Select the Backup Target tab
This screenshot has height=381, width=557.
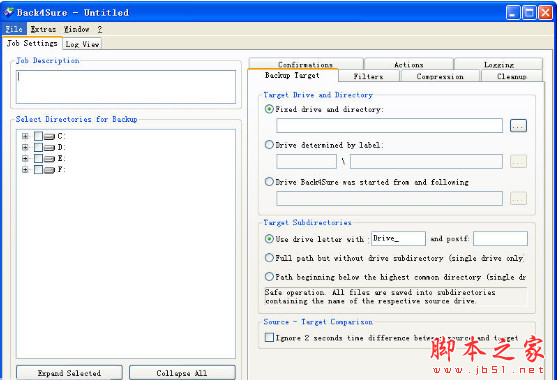(292, 75)
